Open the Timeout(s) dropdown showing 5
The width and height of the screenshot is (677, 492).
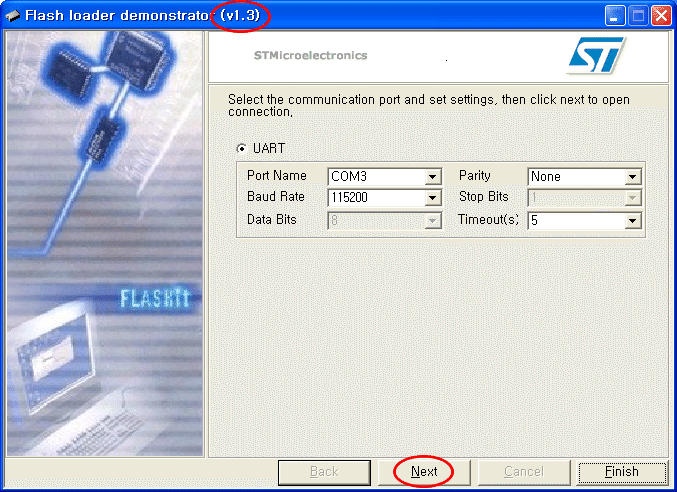pos(585,221)
